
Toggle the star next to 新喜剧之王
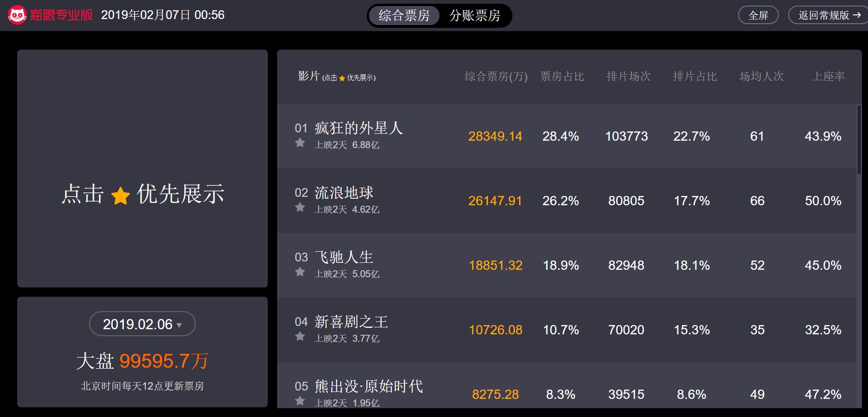pyautogui.click(x=300, y=336)
